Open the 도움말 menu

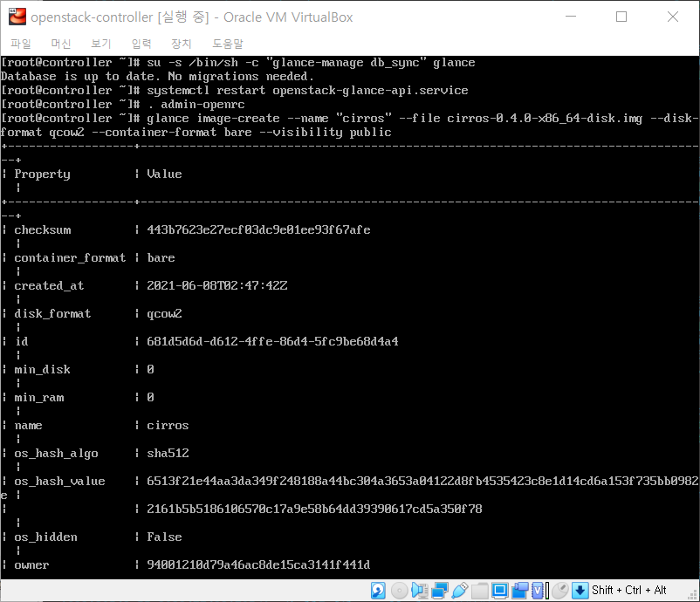[x=228, y=44]
